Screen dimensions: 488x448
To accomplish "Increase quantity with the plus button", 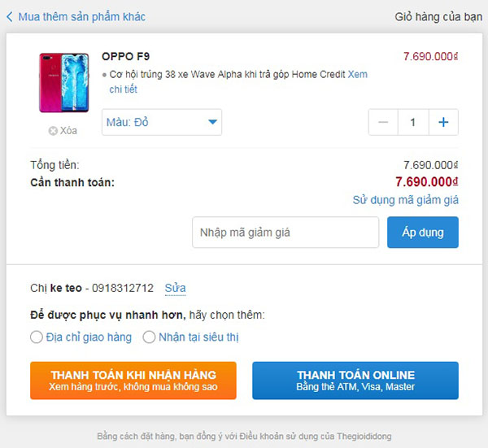I will coord(443,122).
